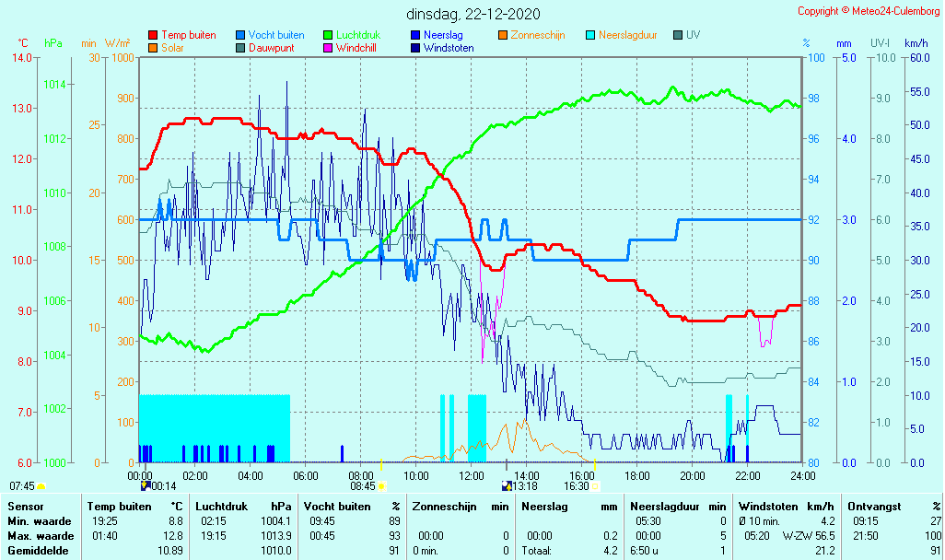The height and width of the screenshot is (560, 945).
Task: Click the chart title dinsdag, 22-12-2020
Action: (473, 14)
